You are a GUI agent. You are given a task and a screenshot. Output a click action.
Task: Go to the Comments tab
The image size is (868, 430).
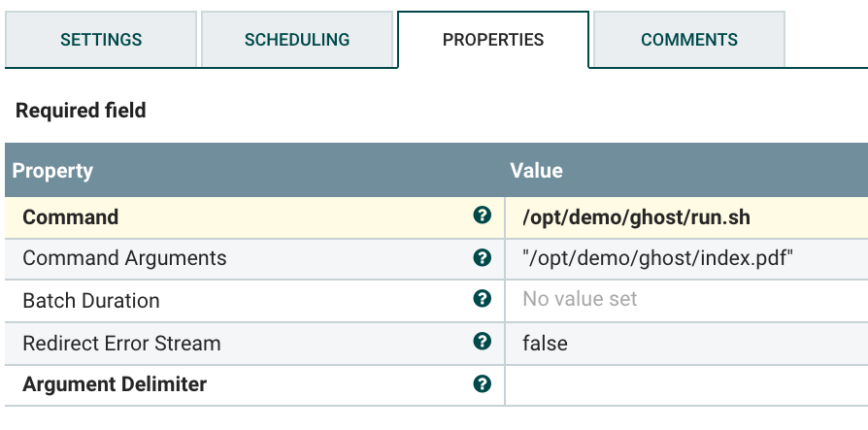coord(689,40)
